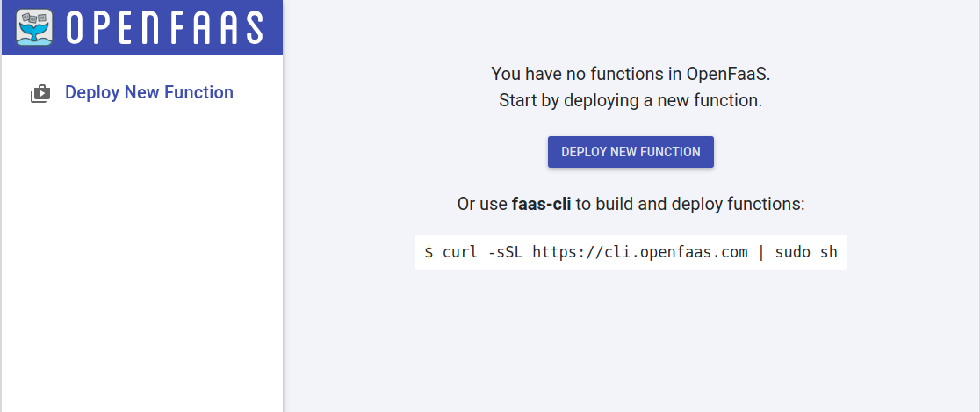Click "sudo sh" at the command's end
This screenshot has width=980, height=412.
coord(806,252)
